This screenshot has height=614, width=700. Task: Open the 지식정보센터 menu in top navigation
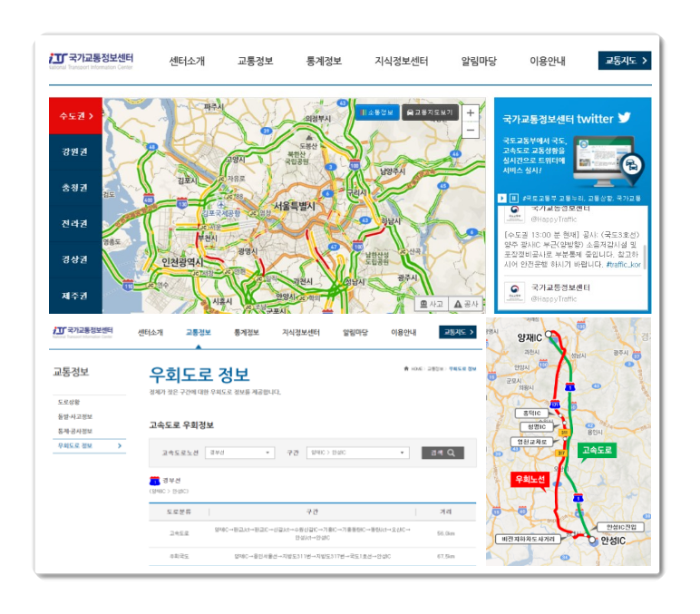pos(402,61)
